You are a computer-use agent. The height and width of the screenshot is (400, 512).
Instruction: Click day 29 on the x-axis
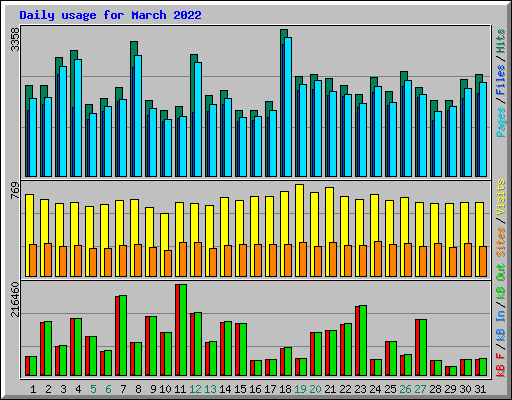pyautogui.click(x=450, y=389)
